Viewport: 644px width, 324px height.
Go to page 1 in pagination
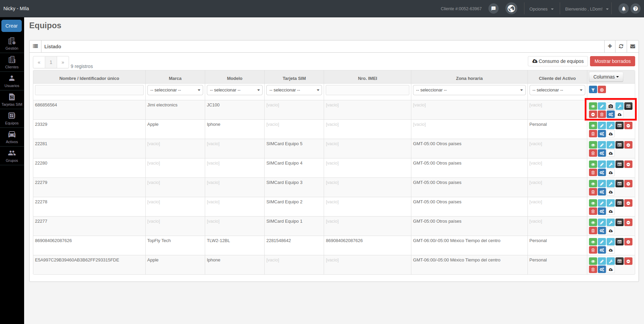point(51,62)
